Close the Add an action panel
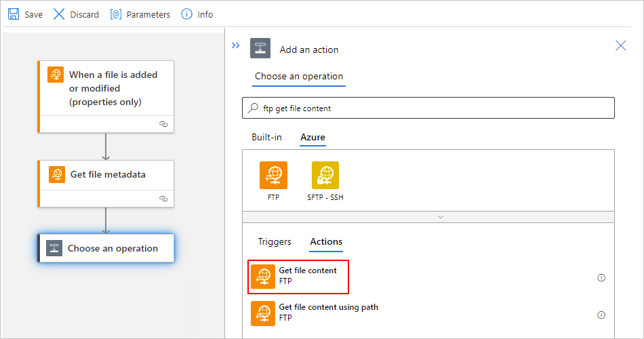 [x=620, y=45]
